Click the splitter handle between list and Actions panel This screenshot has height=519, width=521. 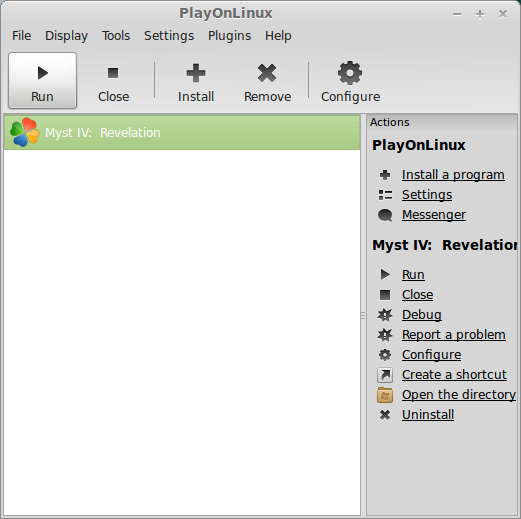pyautogui.click(x=363, y=315)
